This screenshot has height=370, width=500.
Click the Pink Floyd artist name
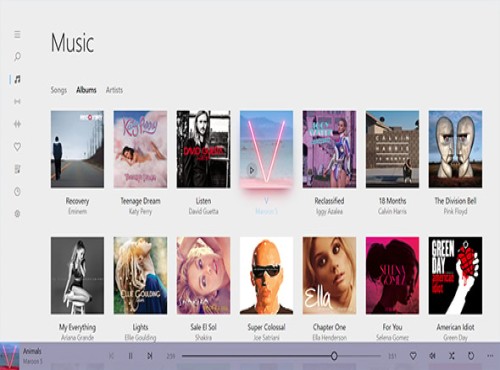[x=455, y=212]
